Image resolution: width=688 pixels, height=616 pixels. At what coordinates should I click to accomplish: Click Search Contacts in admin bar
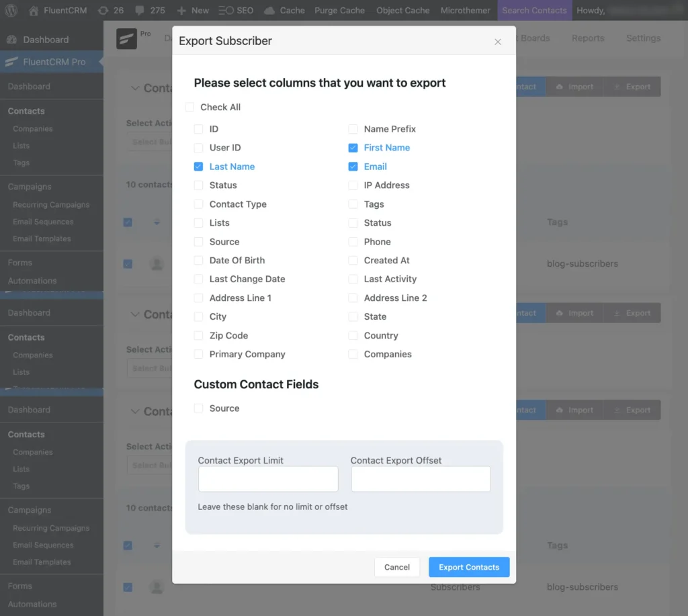534,11
